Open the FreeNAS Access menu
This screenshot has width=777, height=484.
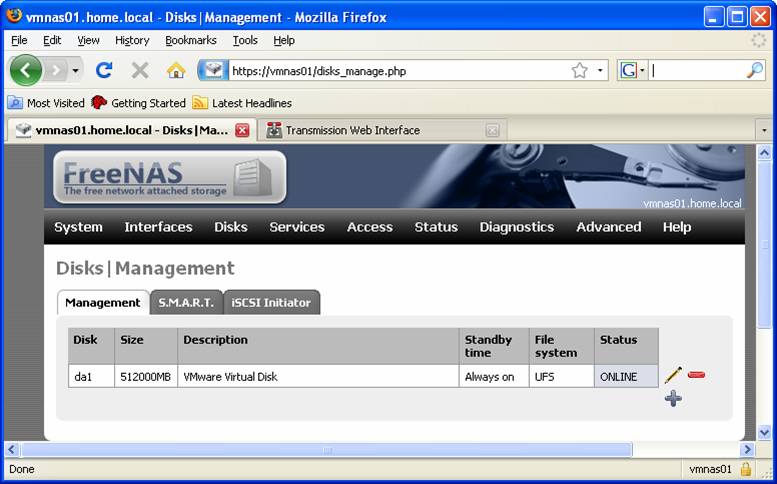[x=370, y=227]
